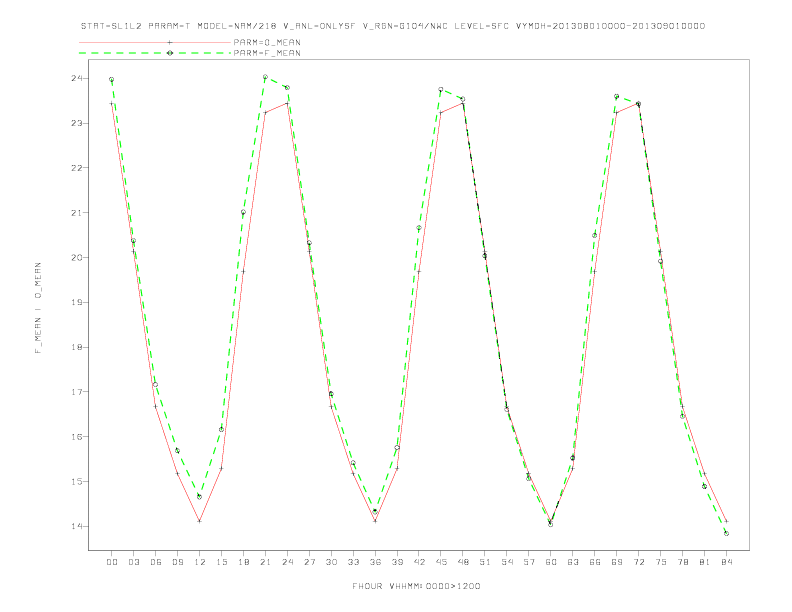Image resolution: width=792 pixels, height=612 pixels.
Task: Click x-axis forecast hour label 33
Action: [354, 562]
